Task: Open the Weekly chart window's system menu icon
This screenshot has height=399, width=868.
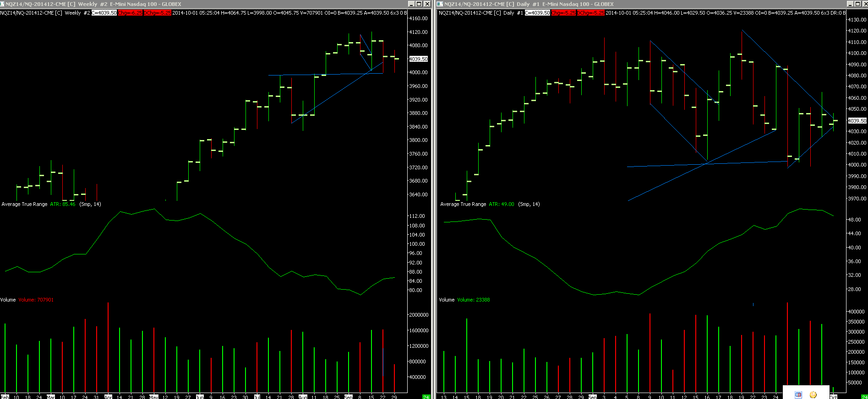Action: point(3,4)
